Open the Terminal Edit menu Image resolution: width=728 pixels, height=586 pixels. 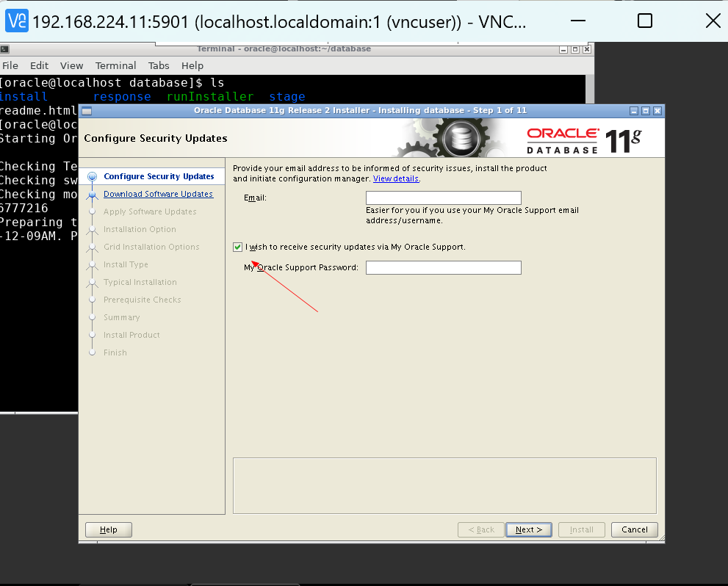40,65
